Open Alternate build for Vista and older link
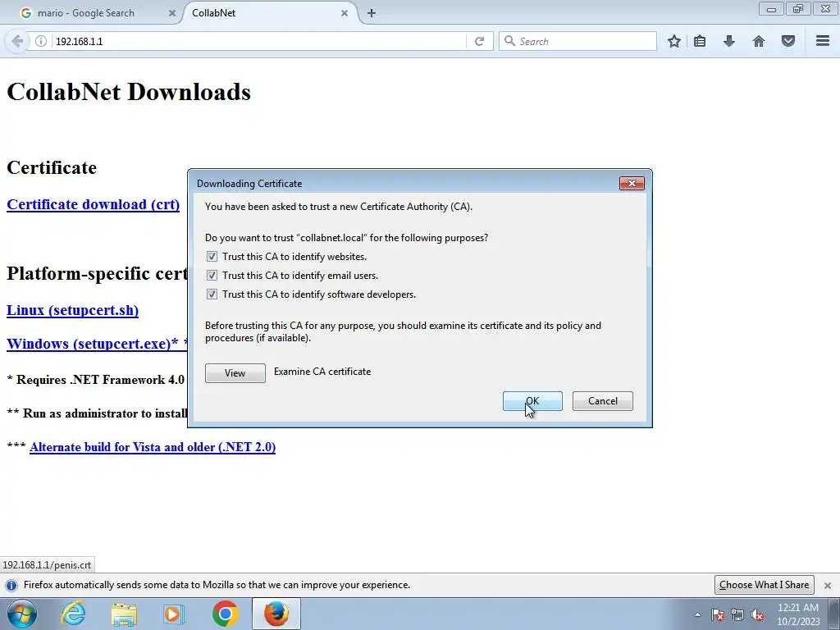The image size is (840, 630). [153, 447]
